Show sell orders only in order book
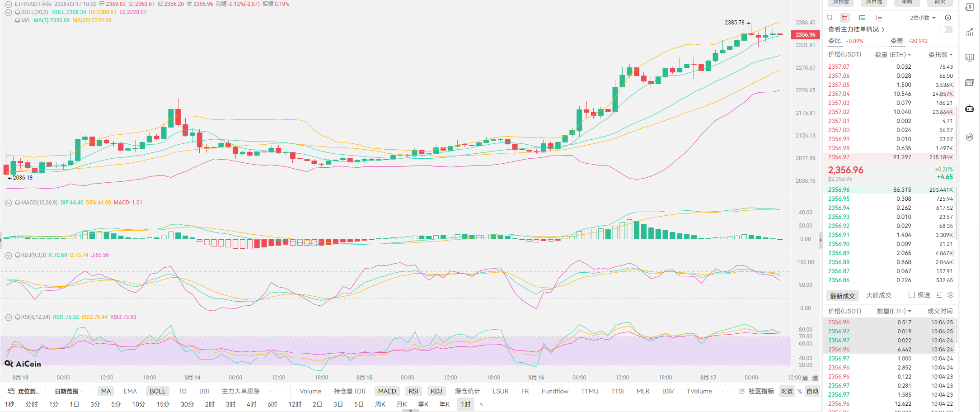 click(879, 18)
